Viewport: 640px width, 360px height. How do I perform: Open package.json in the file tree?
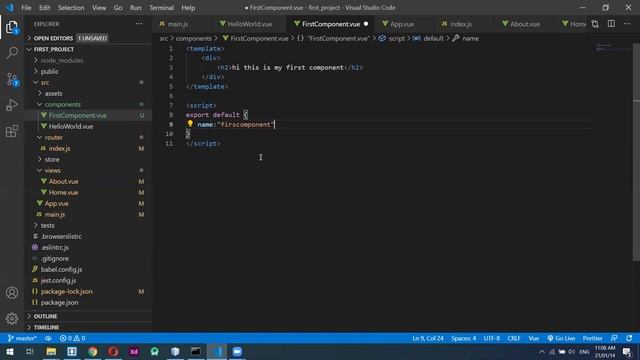click(89, 302)
